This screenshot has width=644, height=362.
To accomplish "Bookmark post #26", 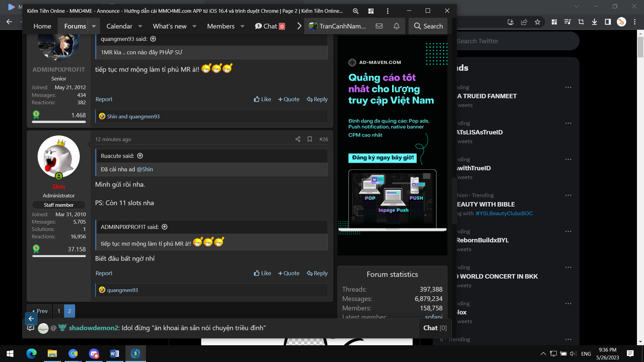I will point(310,139).
